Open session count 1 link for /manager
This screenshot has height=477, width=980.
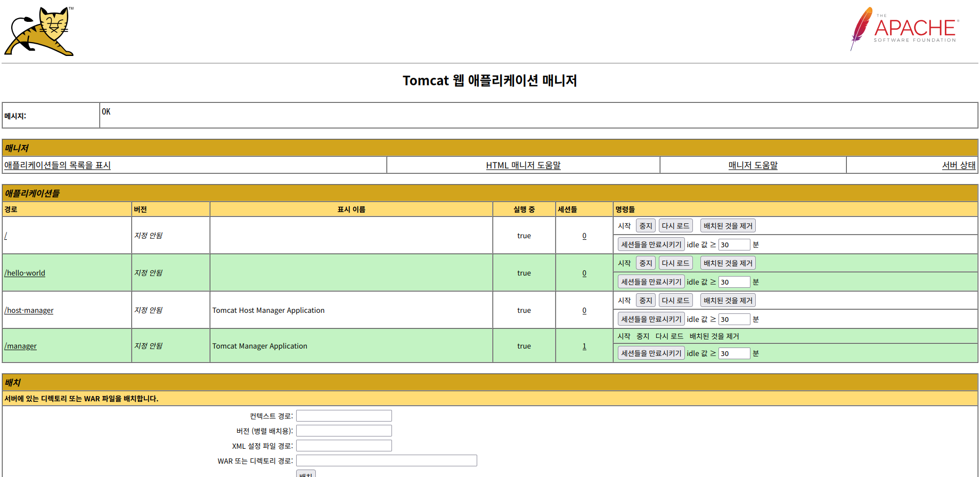click(584, 346)
